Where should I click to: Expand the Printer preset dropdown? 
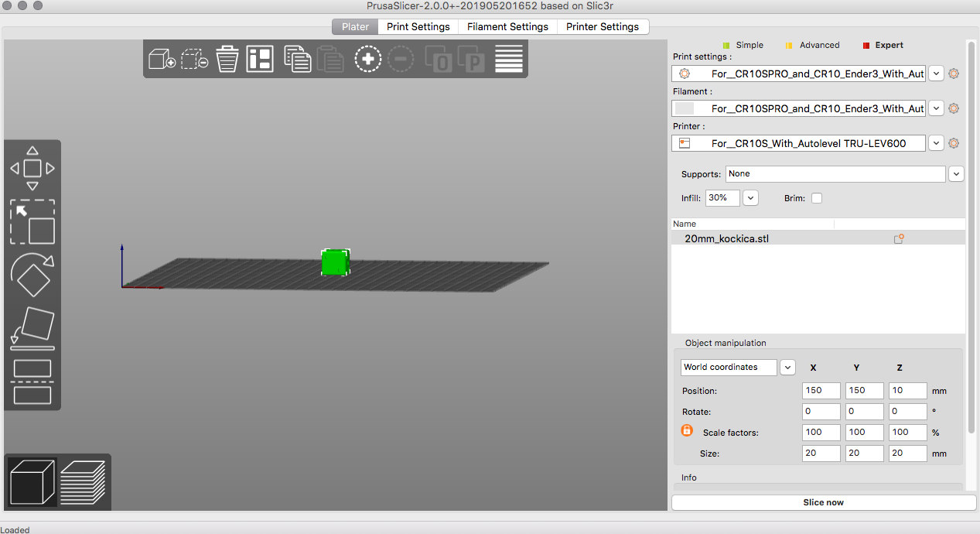pyautogui.click(x=936, y=143)
